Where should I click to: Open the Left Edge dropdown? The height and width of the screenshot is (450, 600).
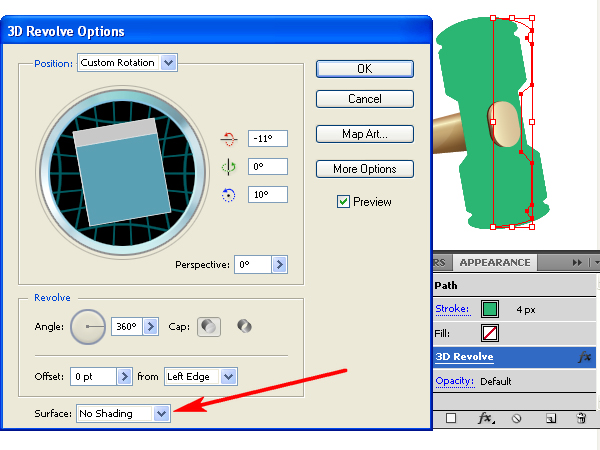pyautogui.click(x=228, y=377)
